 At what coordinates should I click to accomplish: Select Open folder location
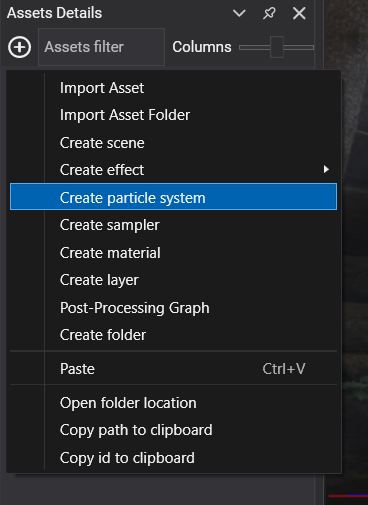click(x=173, y=403)
